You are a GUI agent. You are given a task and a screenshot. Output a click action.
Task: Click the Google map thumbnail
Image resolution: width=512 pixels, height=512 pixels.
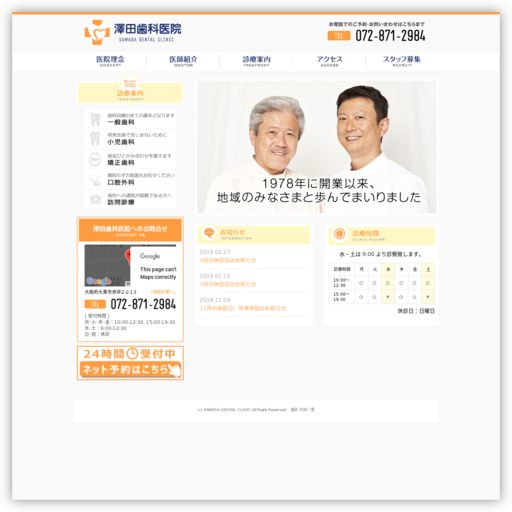click(x=130, y=265)
